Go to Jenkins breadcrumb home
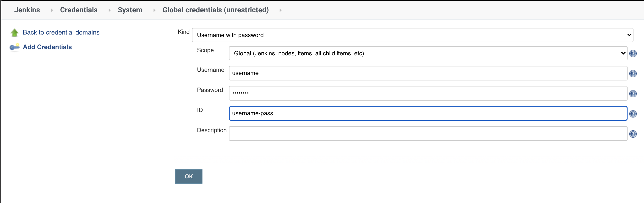 point(27,10)
